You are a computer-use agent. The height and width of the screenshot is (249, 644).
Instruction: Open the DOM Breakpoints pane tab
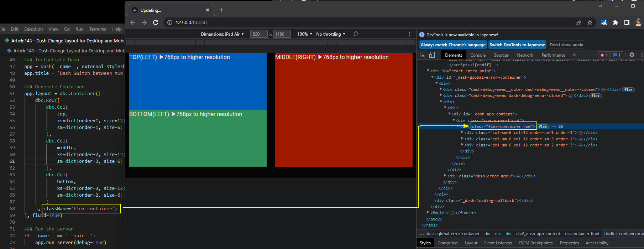tap(536, 243)
